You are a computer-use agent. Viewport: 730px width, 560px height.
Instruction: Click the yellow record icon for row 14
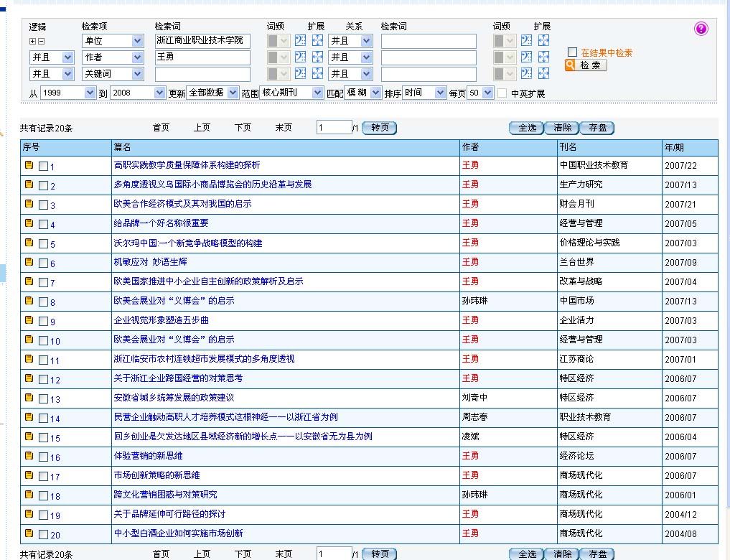point(29,416)
